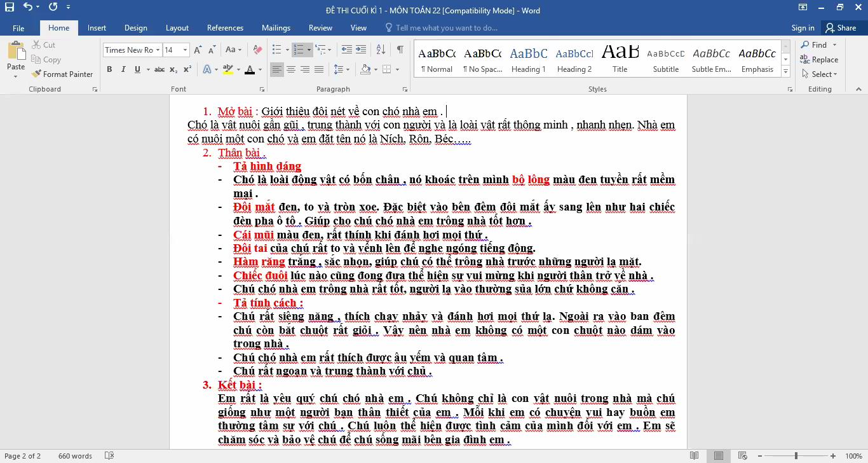Click the Replace button
The height and width of the screenshot is (463, 868).
pos(820,60)
